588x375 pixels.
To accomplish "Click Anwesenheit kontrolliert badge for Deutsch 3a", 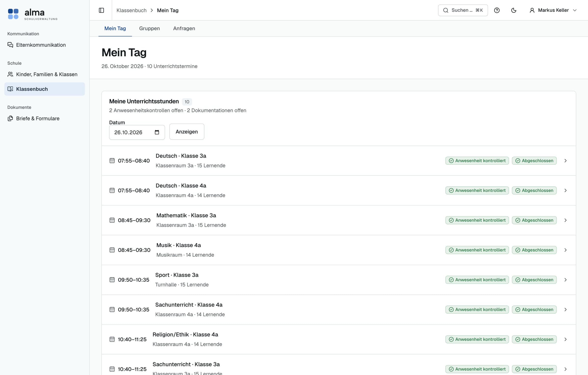I will [477, 161].
